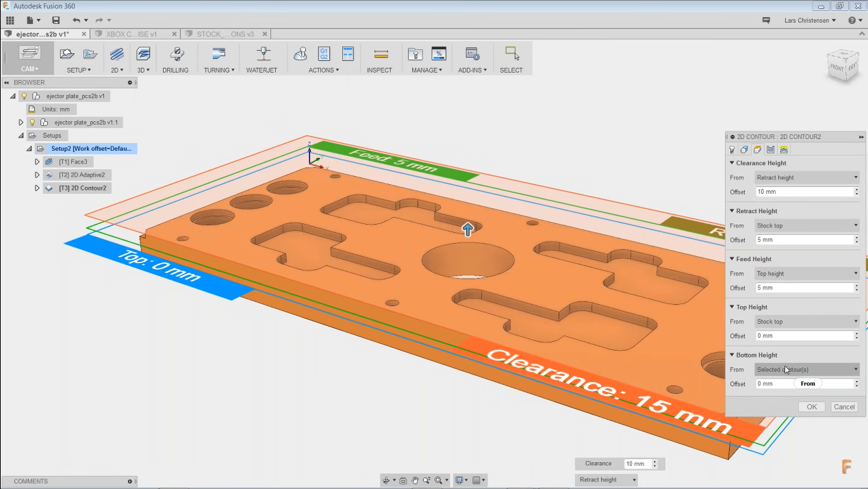Cancel the 2D Contour dialog
This screenshot has width=868, height=489.
click(x=844, y=406)
